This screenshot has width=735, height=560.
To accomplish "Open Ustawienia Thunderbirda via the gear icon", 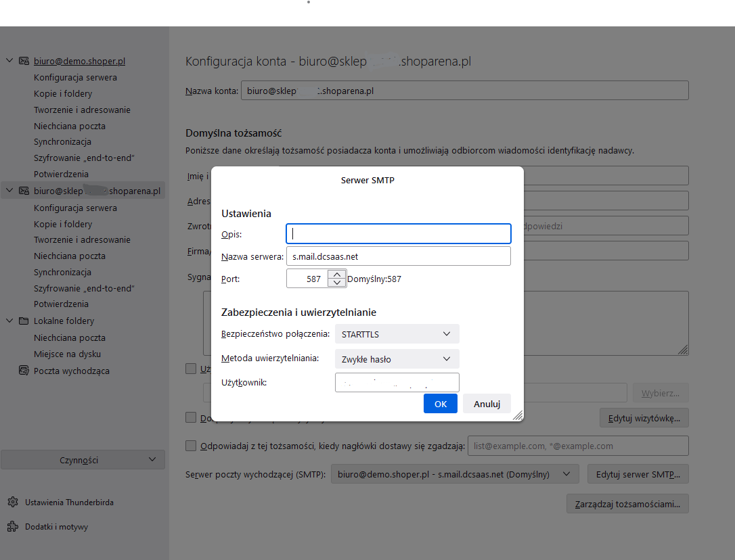I will (x=12, y=503).
